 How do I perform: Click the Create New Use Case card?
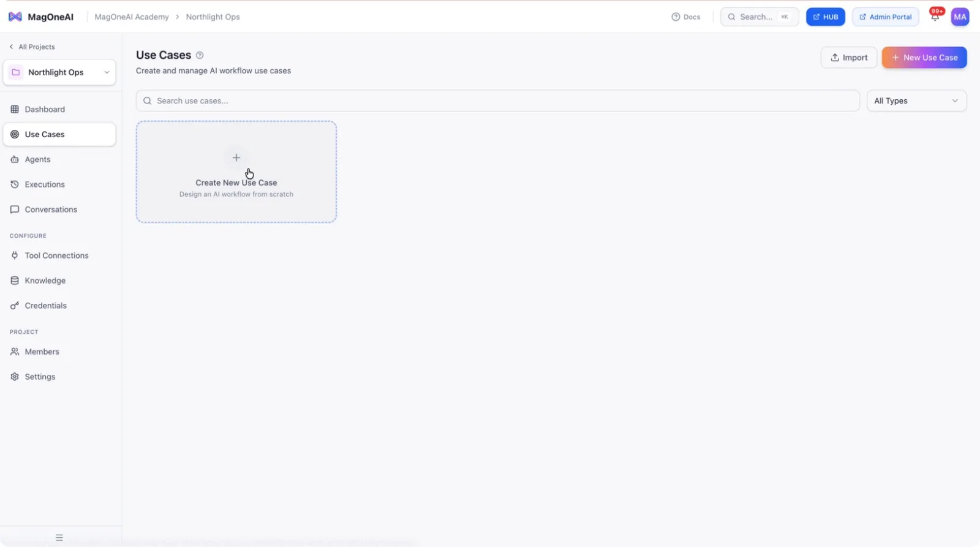(x=236, y=172)
